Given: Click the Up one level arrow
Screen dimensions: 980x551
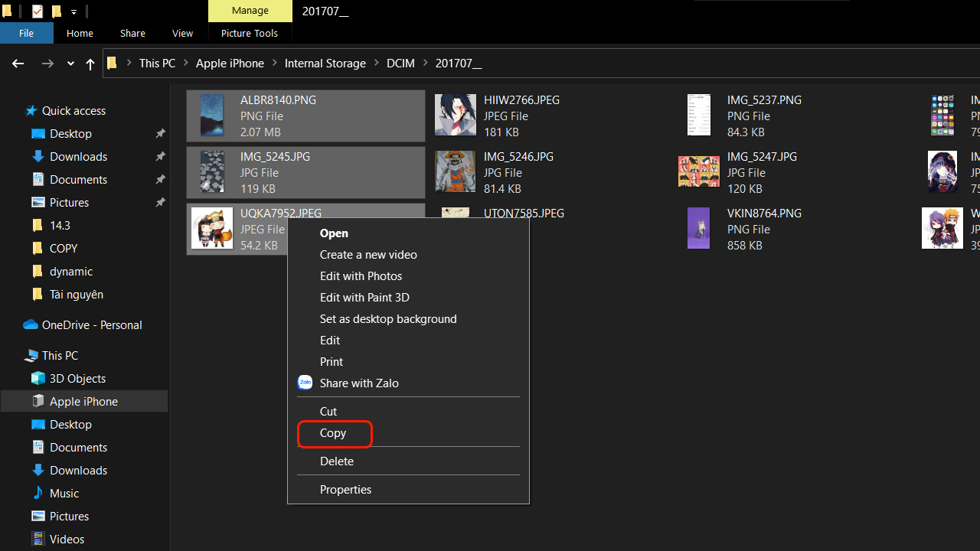Looking at the screenshot, I should point(90,64).
